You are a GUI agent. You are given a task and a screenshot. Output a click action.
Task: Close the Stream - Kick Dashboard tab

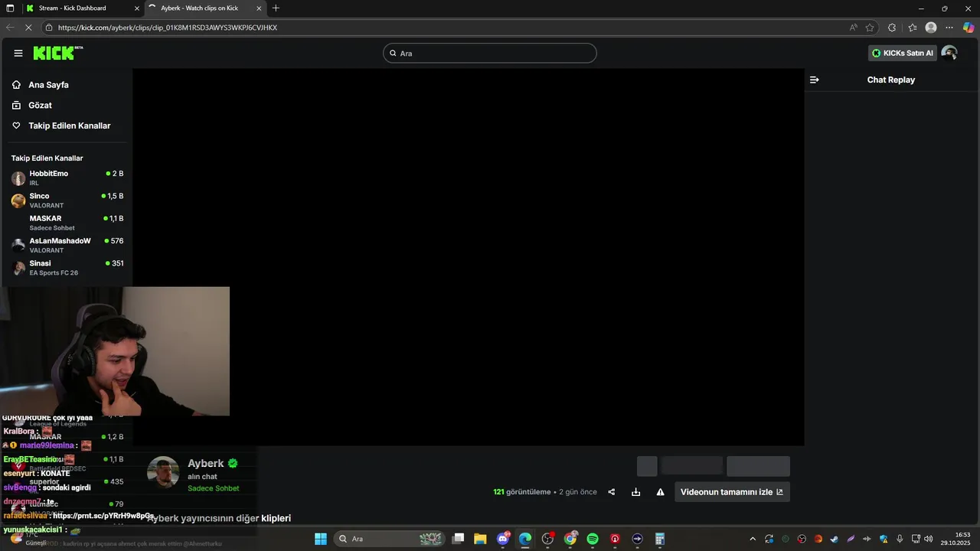click(137, 8)
